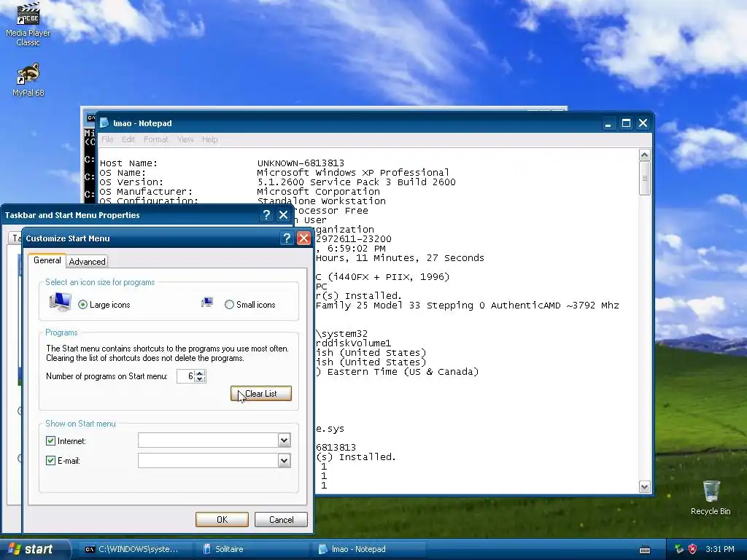747x560 pixels.
Task: Click the Eastern Time (US & Canada) text
Action: [x=403, y=371]
